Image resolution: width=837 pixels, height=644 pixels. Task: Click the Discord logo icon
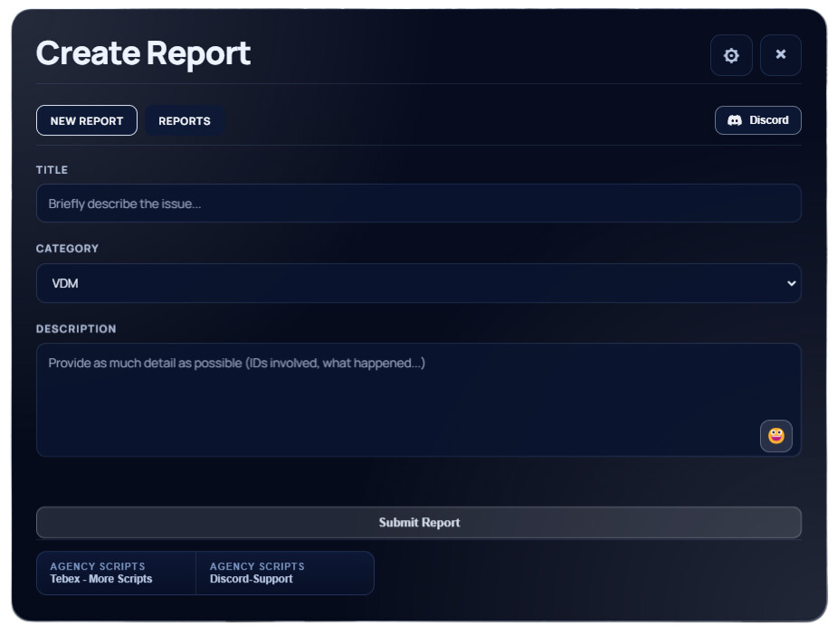click(735, 120)
